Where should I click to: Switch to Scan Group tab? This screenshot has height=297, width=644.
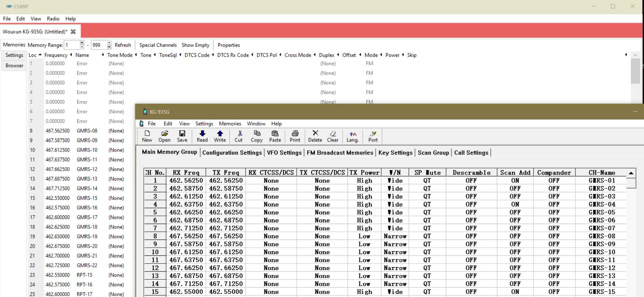point(433,153)
